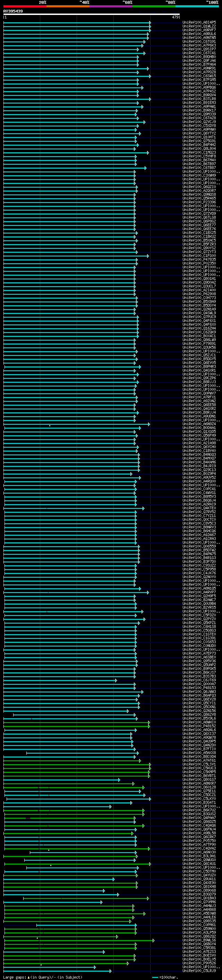Click the green ~80% legend segment
This screenshot has height=980, width=222.
point(154,7)
